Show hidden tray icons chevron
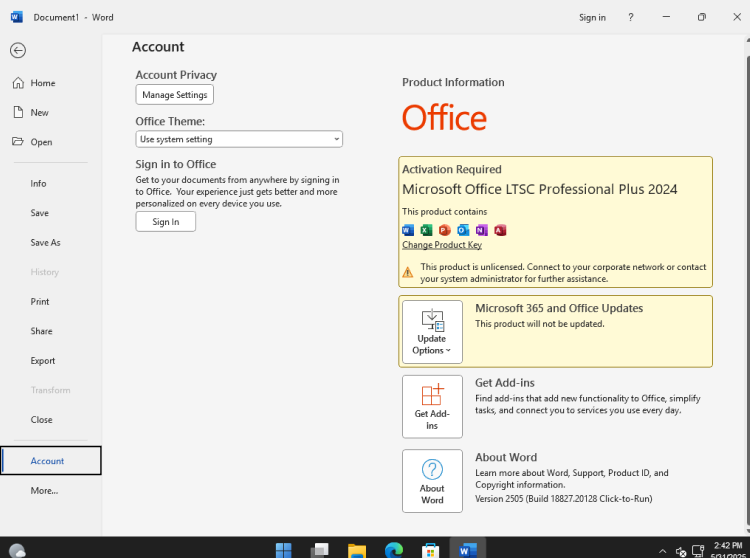Viewport: 750px width, 558px height. pos(662,551)
